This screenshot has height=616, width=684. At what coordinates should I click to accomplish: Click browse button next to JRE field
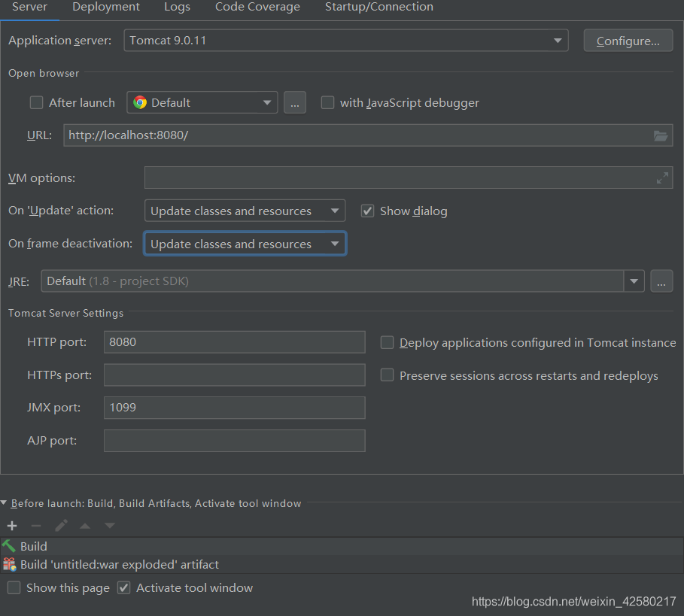point(661,281)
